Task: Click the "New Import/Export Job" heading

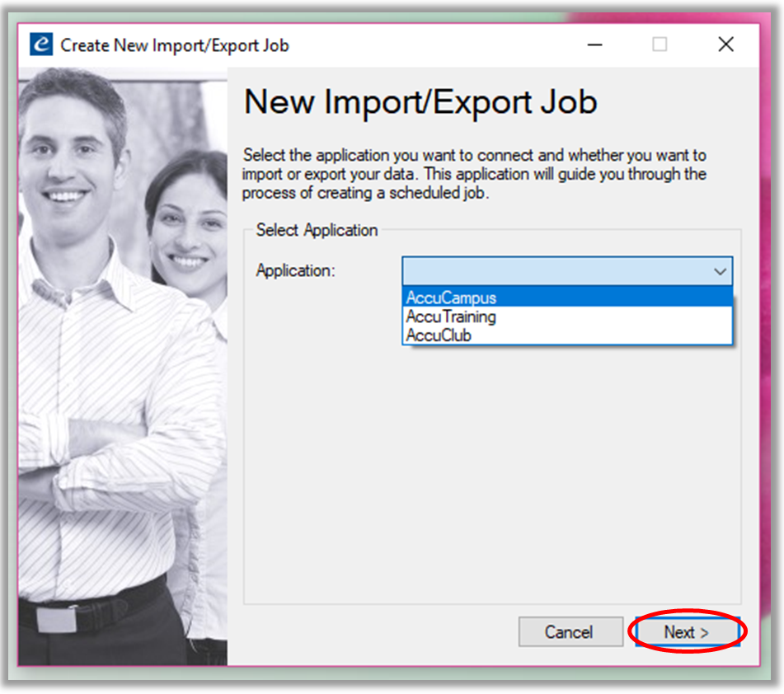Action: pyautogui.click(x=420, y=102)
